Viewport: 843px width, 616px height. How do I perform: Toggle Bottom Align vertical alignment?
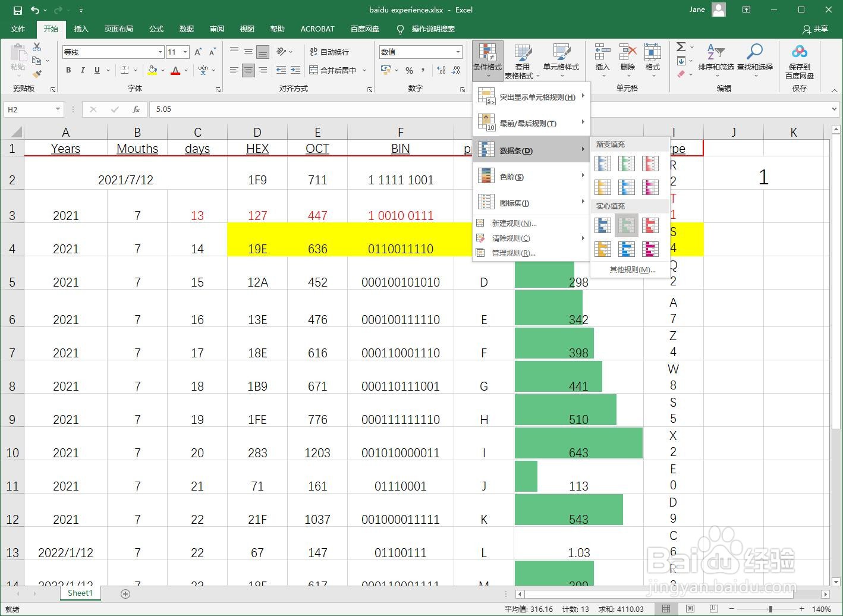(263, 52)
